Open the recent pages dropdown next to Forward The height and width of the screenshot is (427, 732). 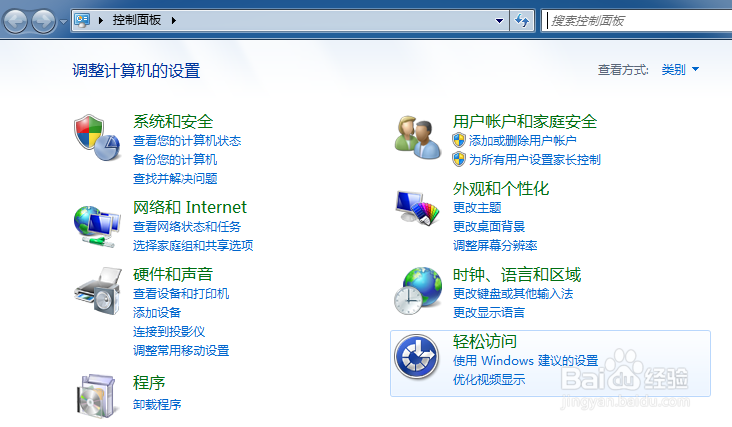(63, 21)
